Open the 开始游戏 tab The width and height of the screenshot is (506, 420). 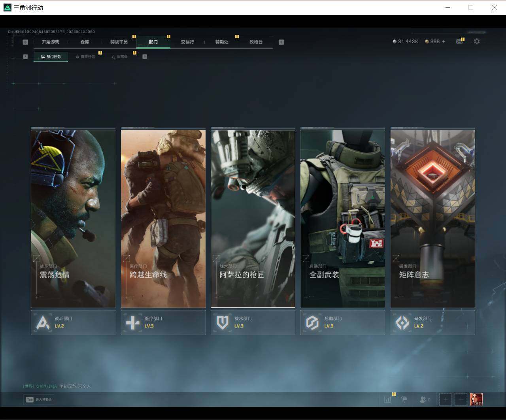pos(51,42)
